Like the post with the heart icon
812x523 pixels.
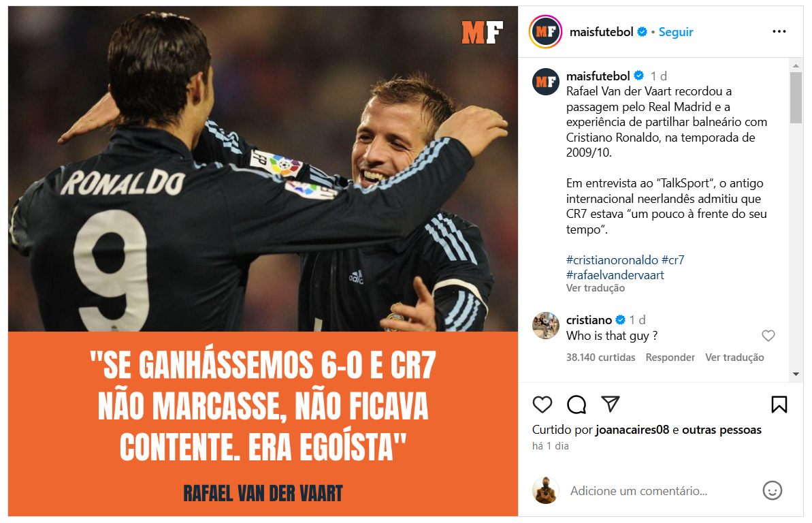pyautogui.click(x=542, y=405)
